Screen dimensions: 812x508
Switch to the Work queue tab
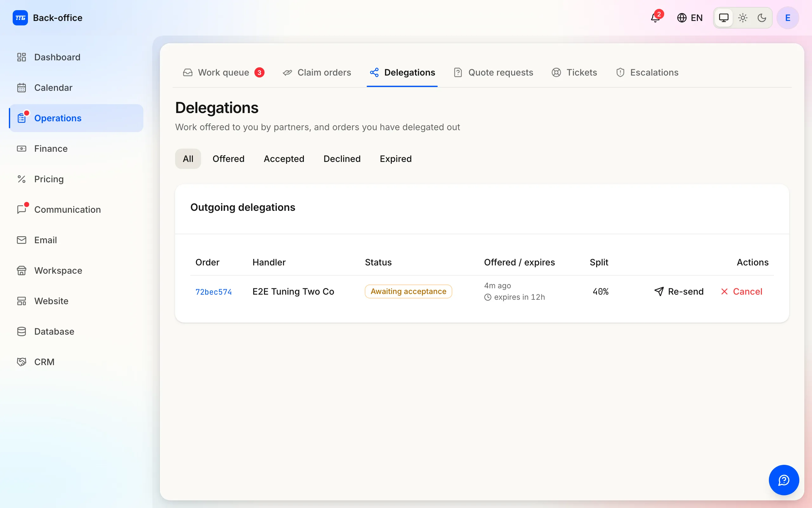pyautogui.click(x=224, y=73)
